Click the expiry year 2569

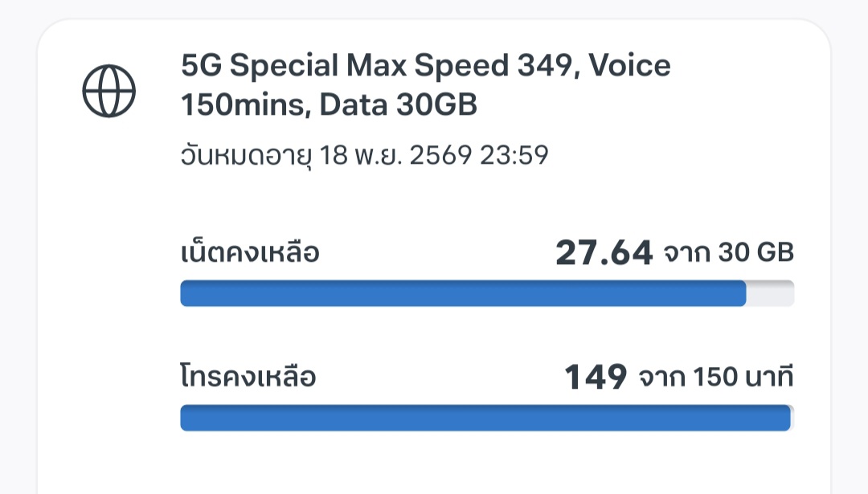pos(440,156)
